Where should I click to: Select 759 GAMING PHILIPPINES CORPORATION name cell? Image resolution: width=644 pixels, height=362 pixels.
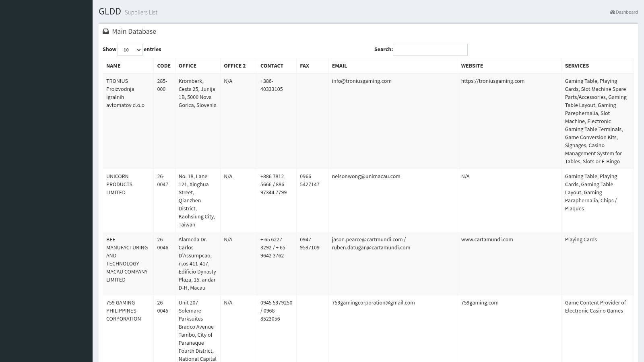point(128,329)
